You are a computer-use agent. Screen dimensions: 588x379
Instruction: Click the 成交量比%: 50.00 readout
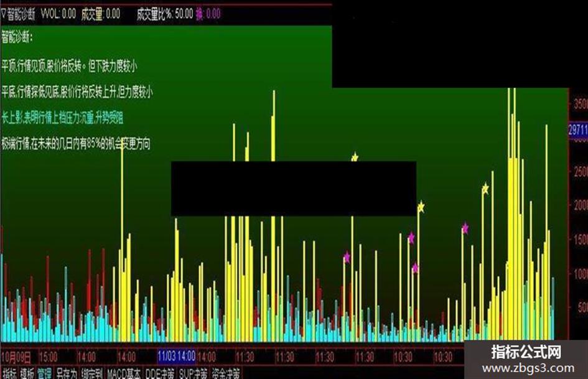click(165, 14)
